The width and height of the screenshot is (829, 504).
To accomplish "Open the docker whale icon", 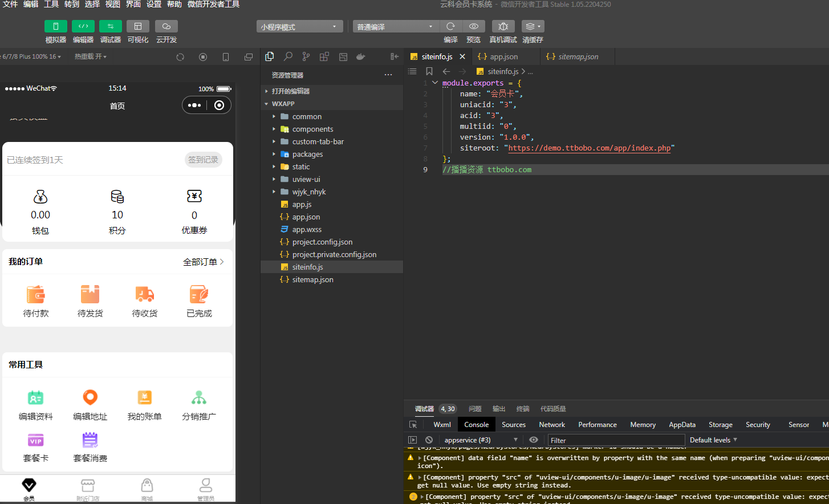I will (361, 56).
